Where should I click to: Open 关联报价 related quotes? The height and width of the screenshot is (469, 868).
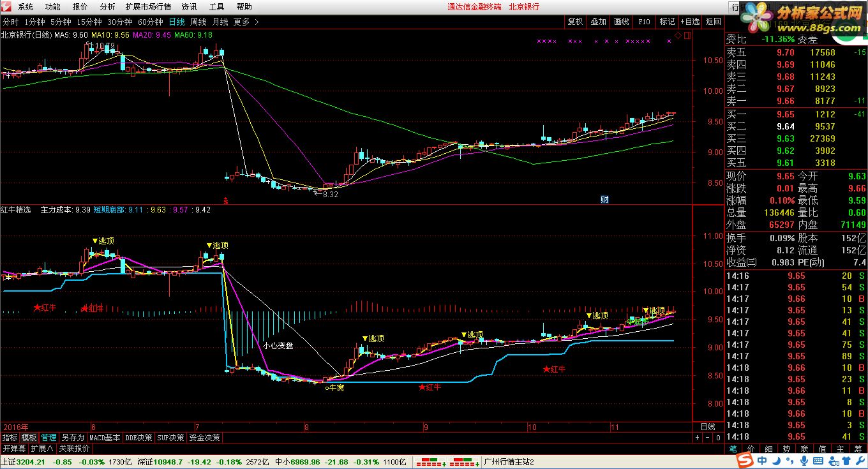coord(74,449)
